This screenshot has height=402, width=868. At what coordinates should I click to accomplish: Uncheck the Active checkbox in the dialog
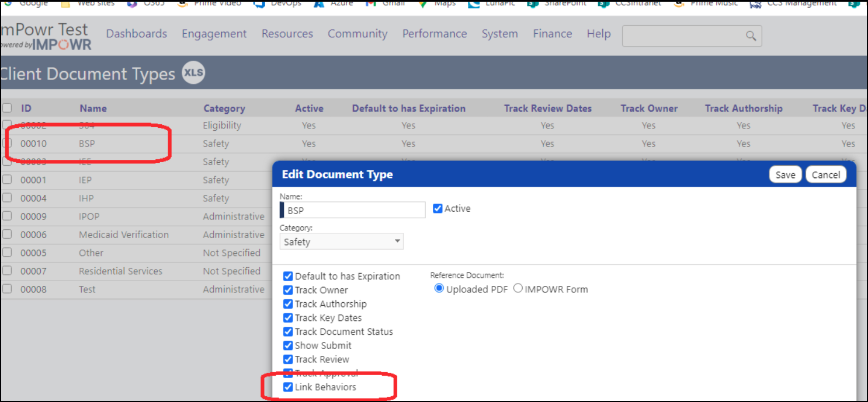pos(438,208)
